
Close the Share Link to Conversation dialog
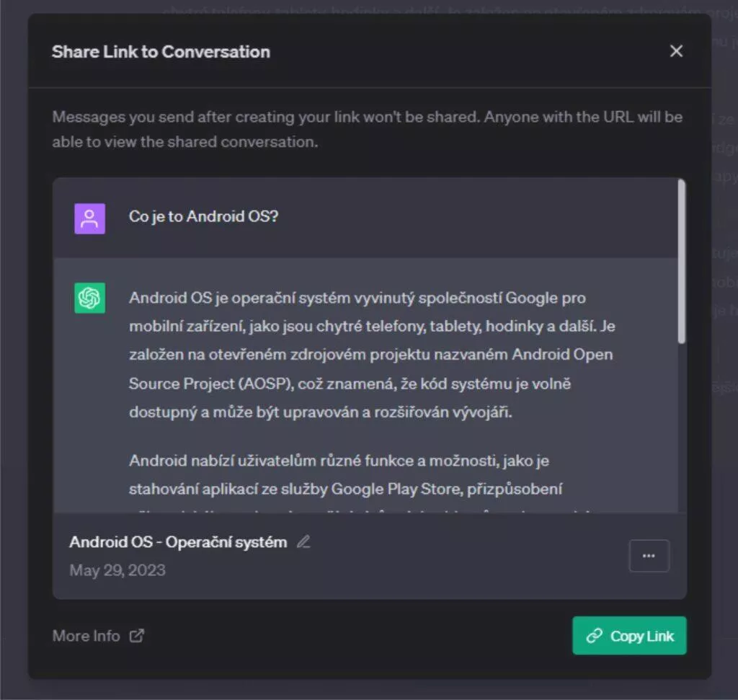click(x=676, y=51)
